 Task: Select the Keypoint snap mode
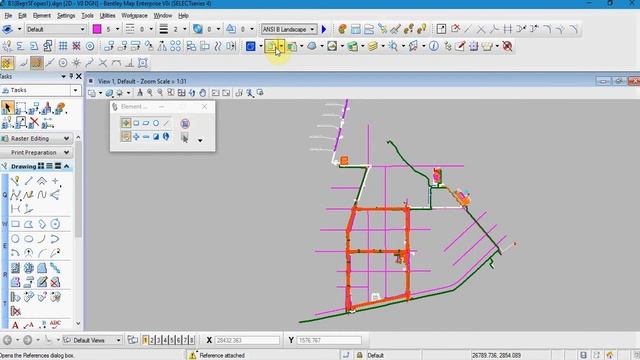click(37, 63)
